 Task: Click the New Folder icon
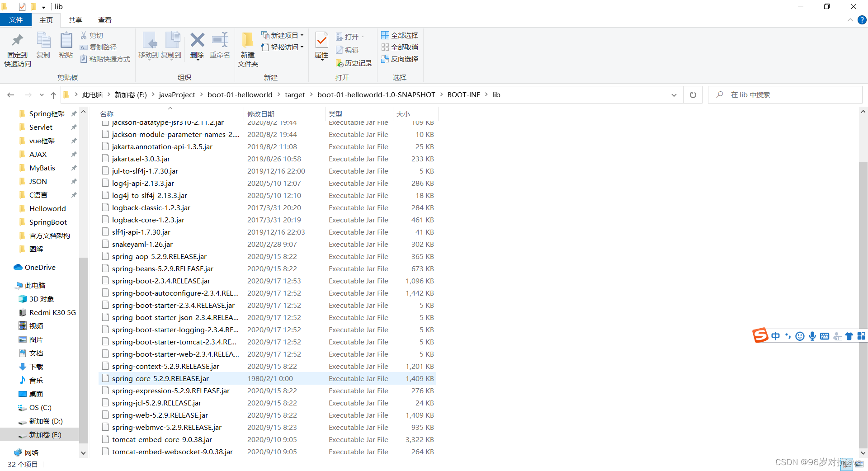point(247,40)
